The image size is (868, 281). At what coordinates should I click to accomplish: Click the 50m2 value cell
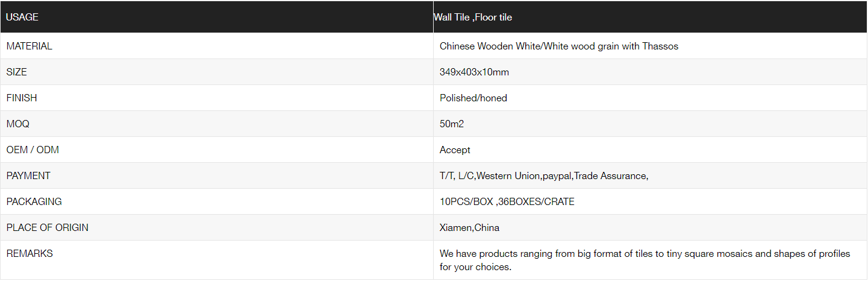[452, 124]
